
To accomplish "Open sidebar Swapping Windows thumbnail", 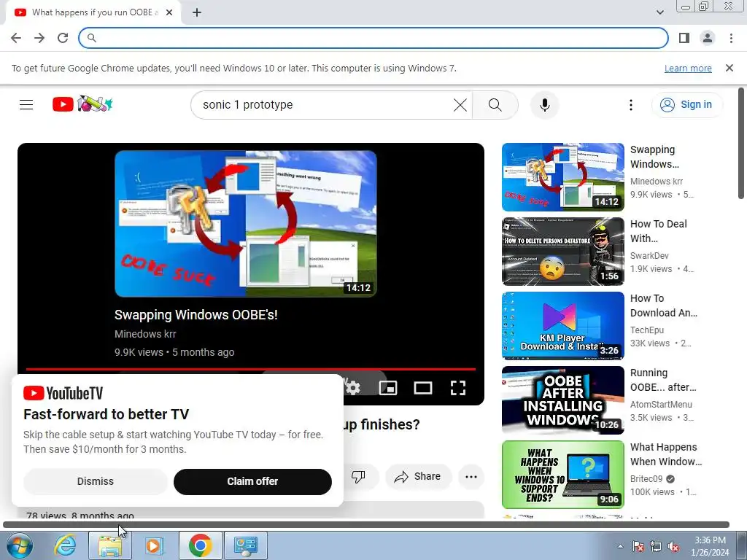I will click(x=562, y=177).
